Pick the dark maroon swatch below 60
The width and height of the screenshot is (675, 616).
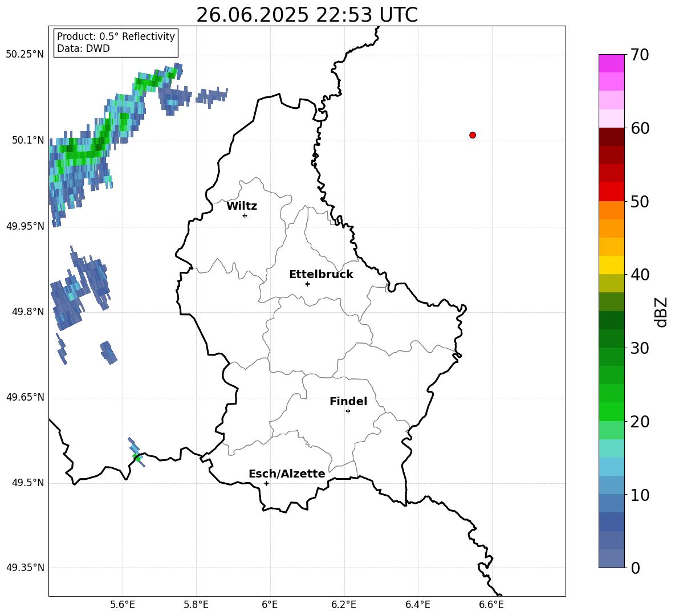pos(611,137)
